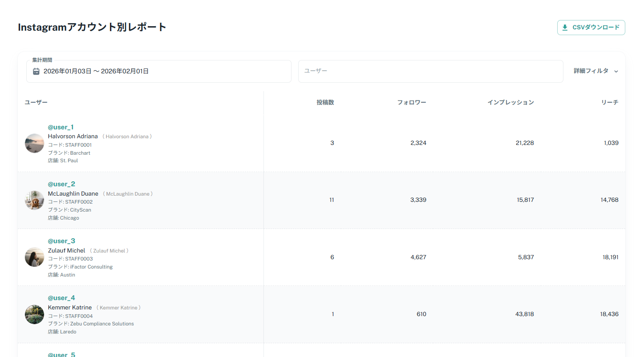Open the @user_2 profile link
This screenshot has width=644, height=357.
point(61,184)
